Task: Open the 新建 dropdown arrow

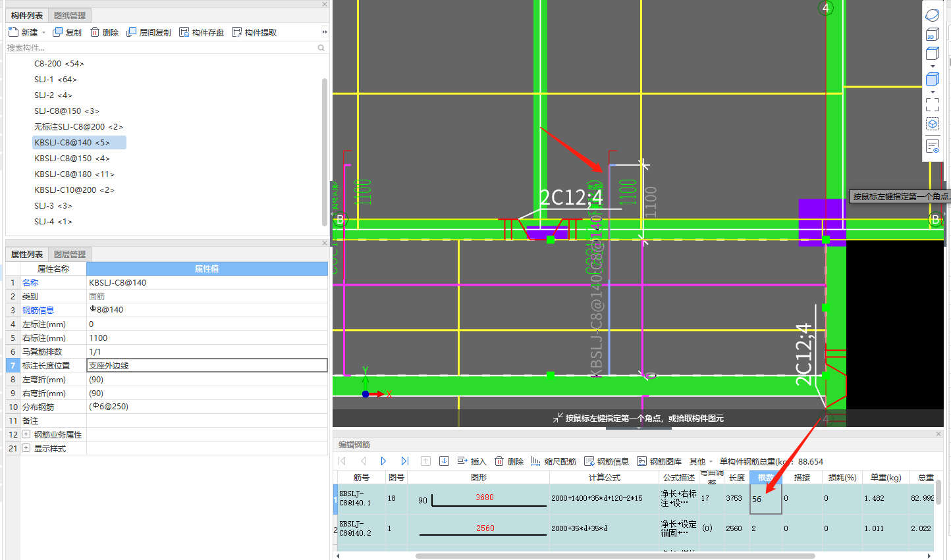Action: click(x=44, y=32)
